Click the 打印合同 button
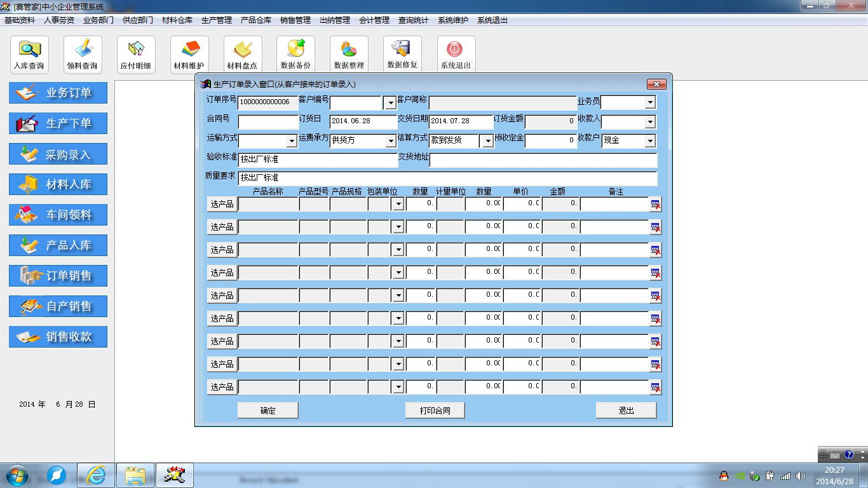Image resolution: width=868 pixels, height=488 pixels. tap(435, 410)
